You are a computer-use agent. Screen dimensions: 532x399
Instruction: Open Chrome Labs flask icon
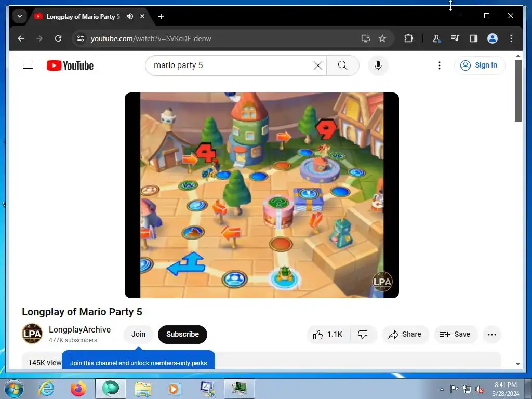coord(436,38)
